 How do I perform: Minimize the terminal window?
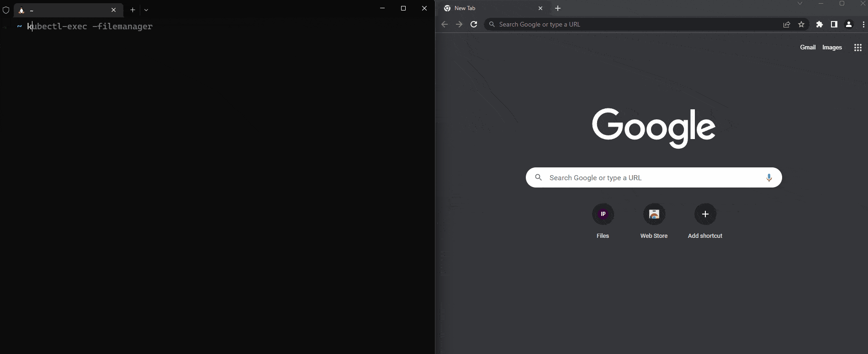pos(382,8)
